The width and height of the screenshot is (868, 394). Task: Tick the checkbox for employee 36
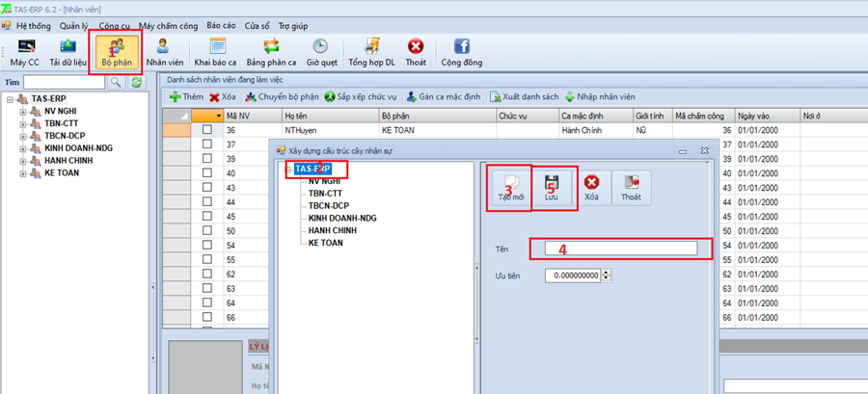(x=206, y=130)
